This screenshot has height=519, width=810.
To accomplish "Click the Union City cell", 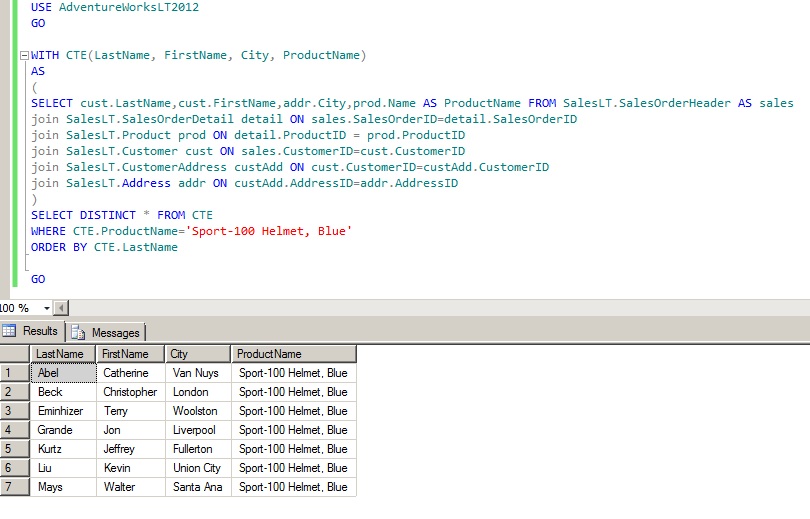I will point(198,468).
